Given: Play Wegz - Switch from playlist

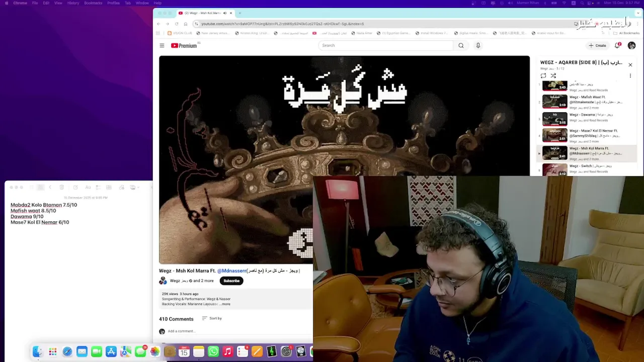Looking at the screenshot, I should (586, 169).
